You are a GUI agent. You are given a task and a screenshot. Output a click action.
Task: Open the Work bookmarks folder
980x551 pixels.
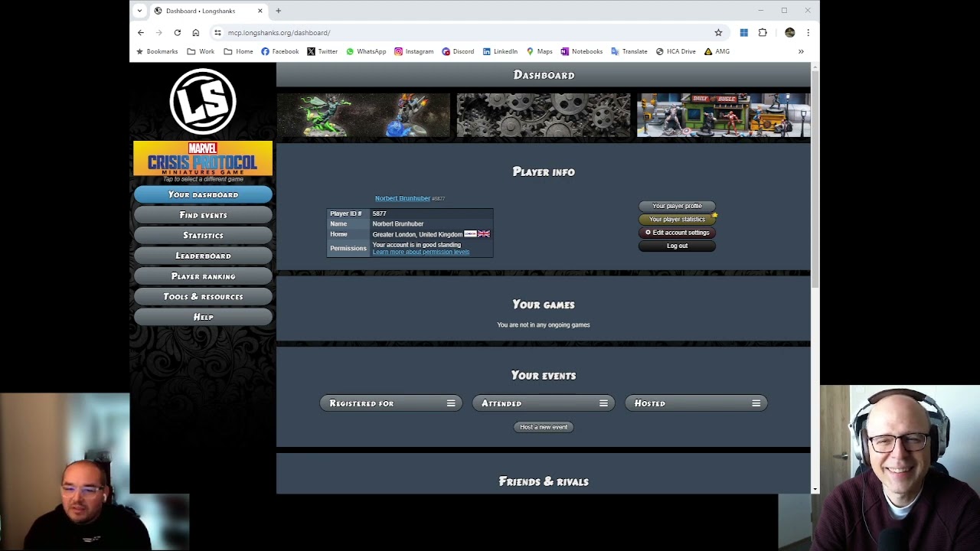(x=201, y=51)
